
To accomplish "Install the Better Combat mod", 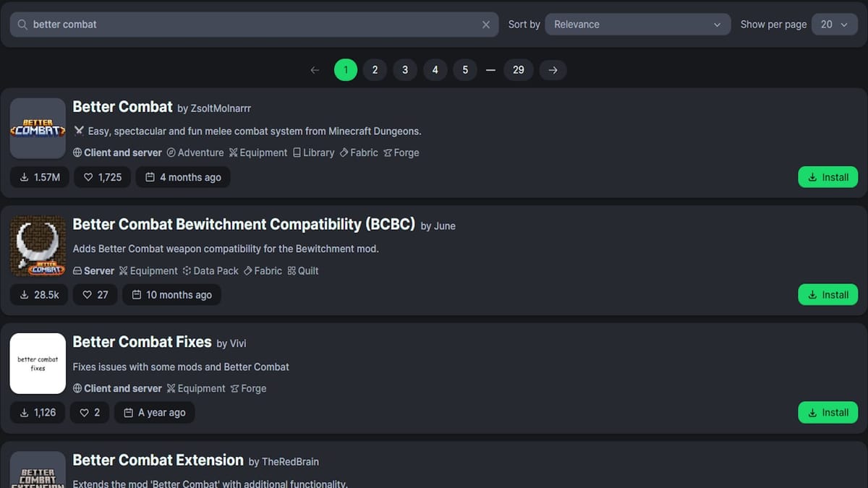I will (827, 177).
